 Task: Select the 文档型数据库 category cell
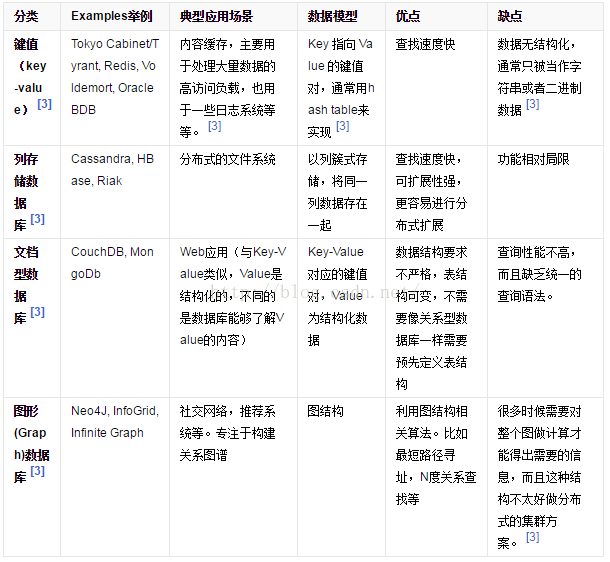tap(32, 318)
